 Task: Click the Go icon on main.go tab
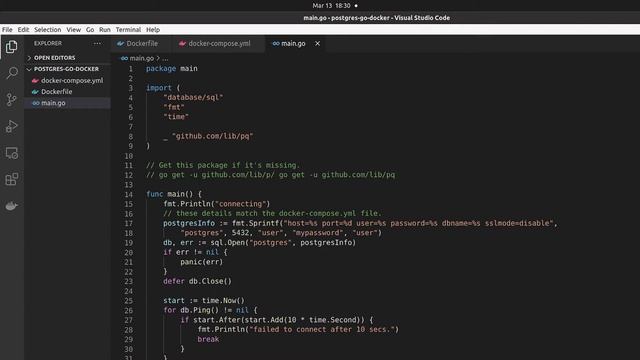[x=276, y=43]
